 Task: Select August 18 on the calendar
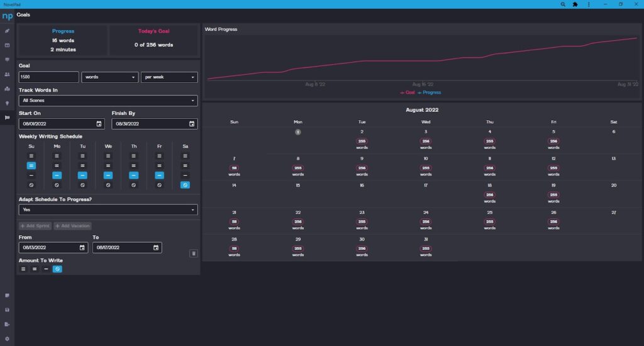[x=489, y=193]
